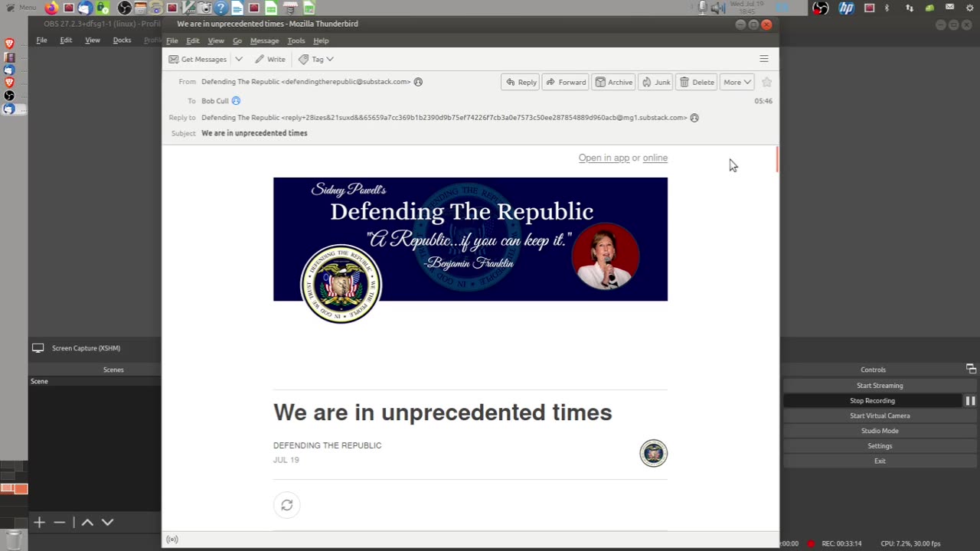Move scene up with up arrow
The height and width of the screenshot is (551, 980).
pyautogui.click(x=87, y=522)
